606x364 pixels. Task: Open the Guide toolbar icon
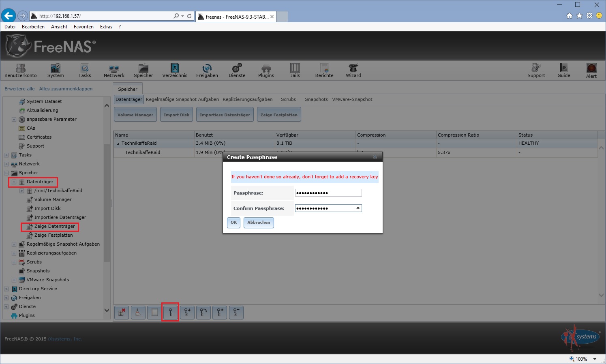(x=564, y=70)
